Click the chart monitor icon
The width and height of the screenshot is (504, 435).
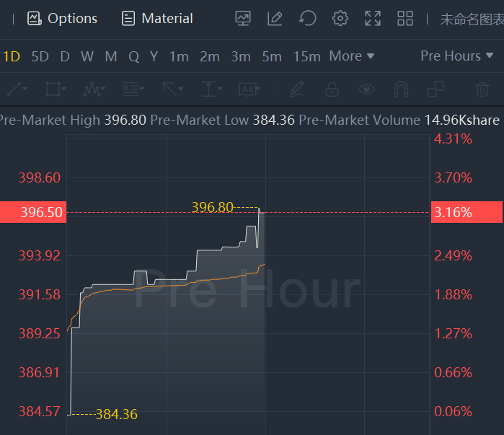click(243, 19)
